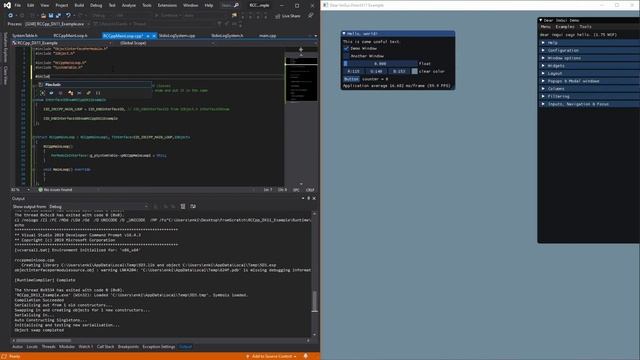Expand the Columns section
The height and width of the screenshot is (360, 640).
point(589,89)
